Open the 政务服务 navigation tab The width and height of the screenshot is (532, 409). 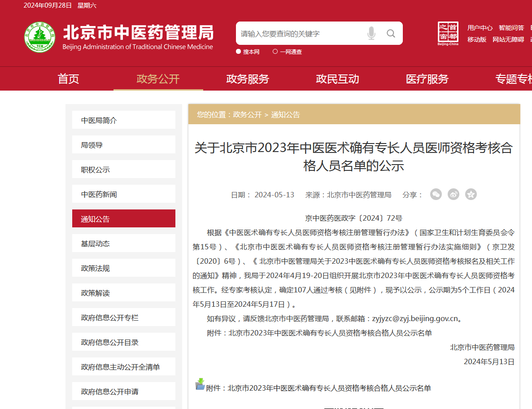(248, 79)
